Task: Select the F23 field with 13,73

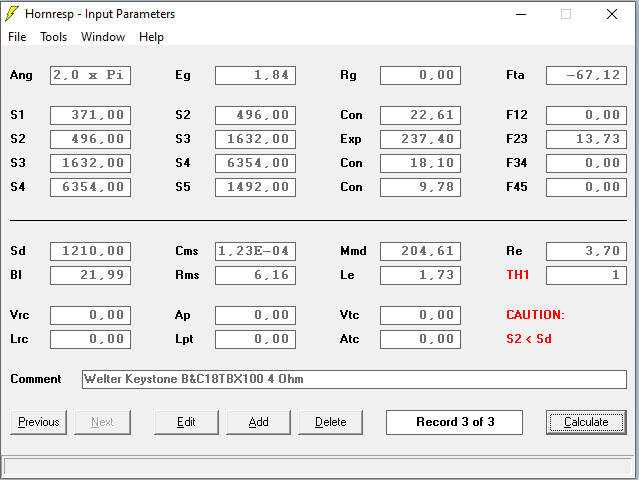Action: pyautogui.click(x=586, y=139)
